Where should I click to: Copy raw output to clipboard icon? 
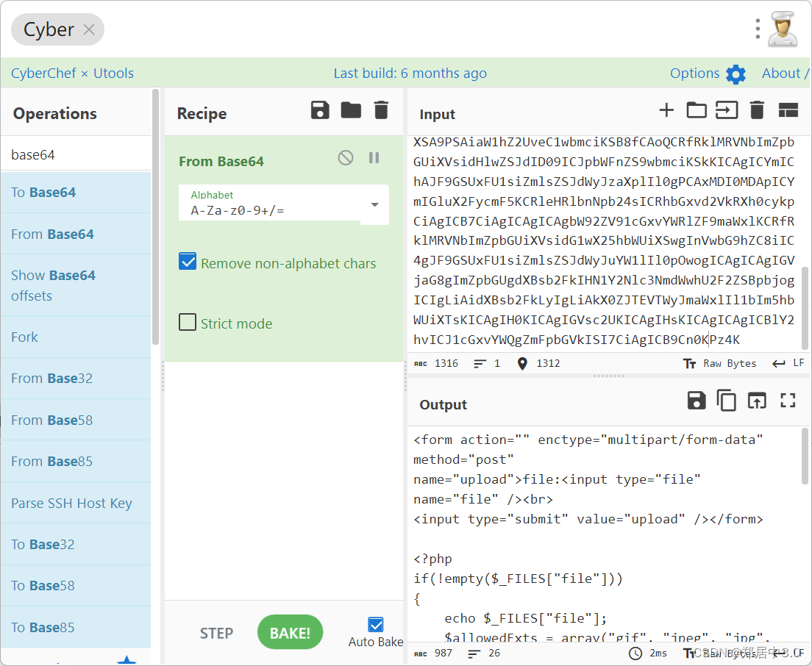727,401
